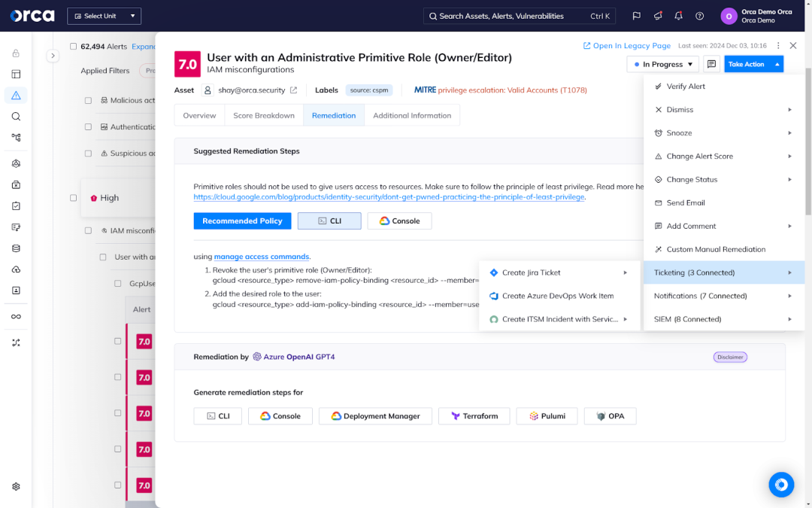Open the three-dot more options menu
Image resolution: width=812 pixels, height=508 pixels.
pyautogui.click(x=778, y=46)
